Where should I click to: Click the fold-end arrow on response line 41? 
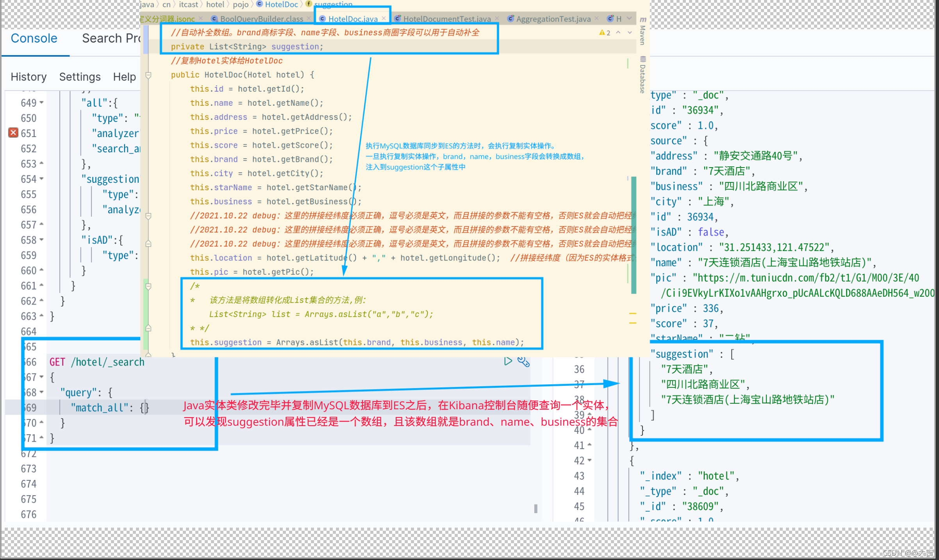tap(589, 445)
